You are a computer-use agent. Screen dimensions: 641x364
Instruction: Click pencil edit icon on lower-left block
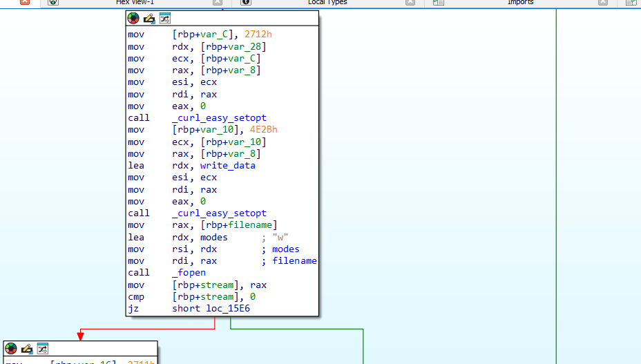pos(27,348)
